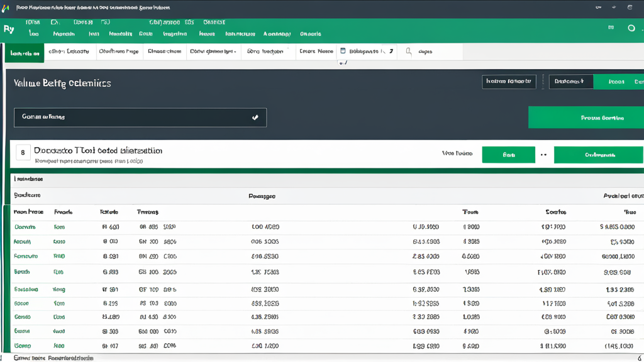Expand the small handle below the tab bar
Image resolution: width=644 pixels, height=362 pixels.
click(343, 63)
